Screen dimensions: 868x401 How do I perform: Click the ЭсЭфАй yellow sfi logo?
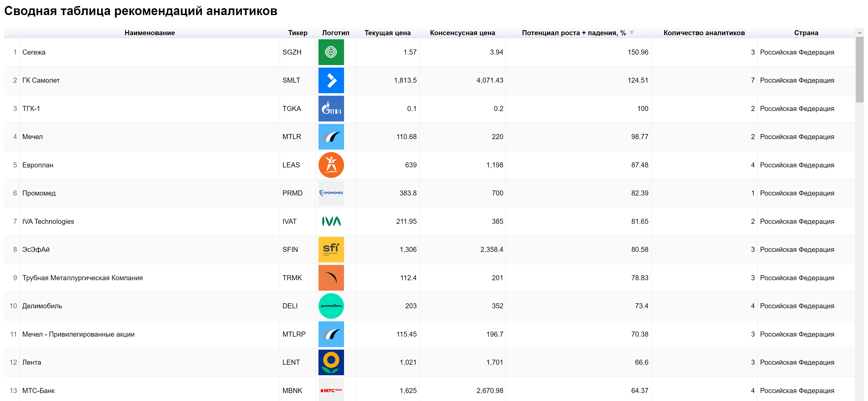pyautogui.click(x=331, y=249)
